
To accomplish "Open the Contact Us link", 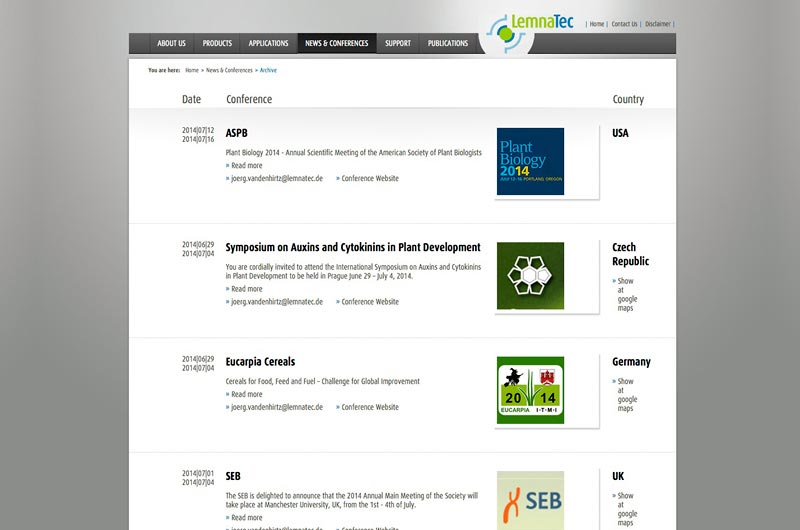I will tap(624, 24).
